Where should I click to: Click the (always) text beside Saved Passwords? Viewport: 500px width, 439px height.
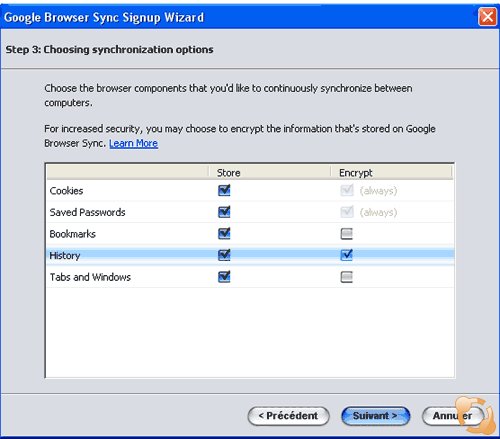pyautogui.click(x=378, y=212)
